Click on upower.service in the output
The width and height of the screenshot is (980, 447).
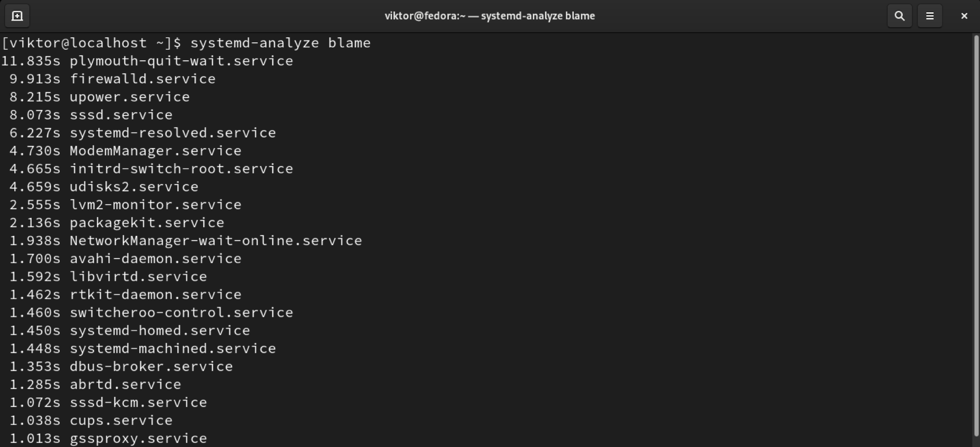point(130,97)
